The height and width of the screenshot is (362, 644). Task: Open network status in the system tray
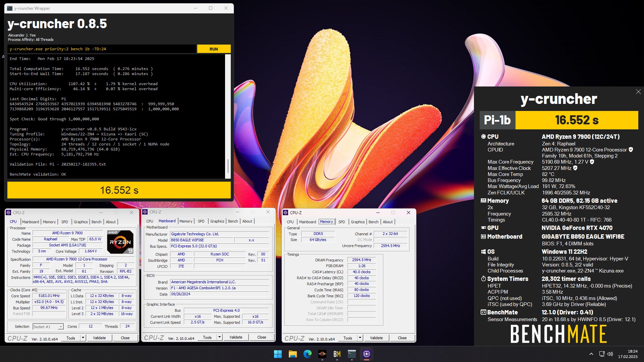point(602,354)
